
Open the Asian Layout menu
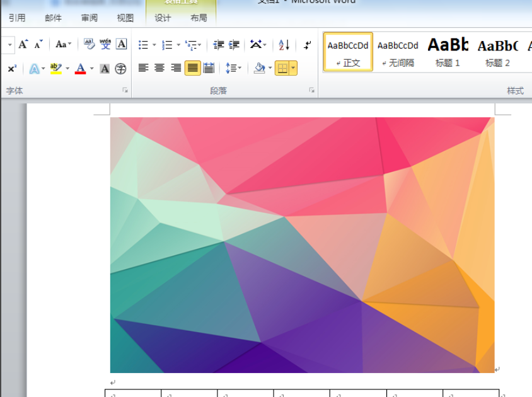click(x=258, y=45)
